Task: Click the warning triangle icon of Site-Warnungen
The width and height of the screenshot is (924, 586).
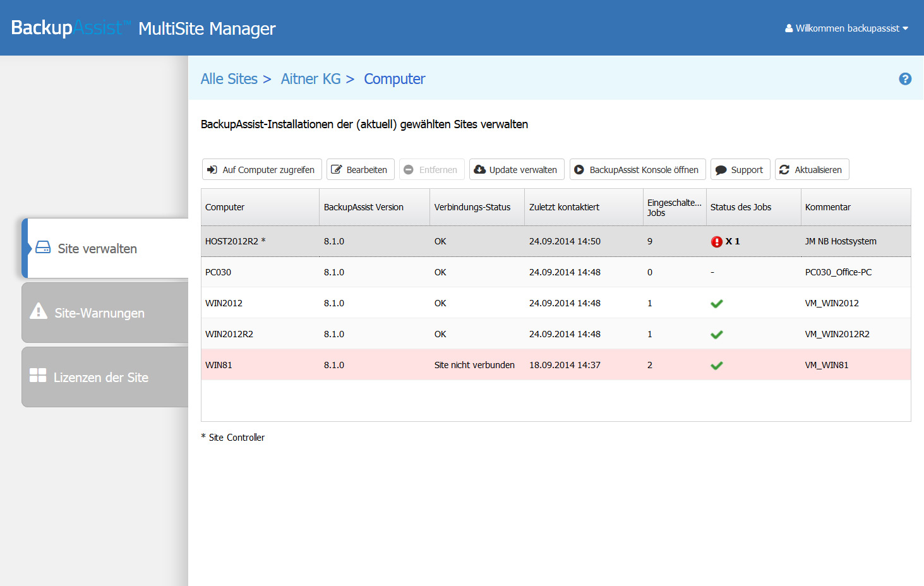Action: (x=39, y=311)
